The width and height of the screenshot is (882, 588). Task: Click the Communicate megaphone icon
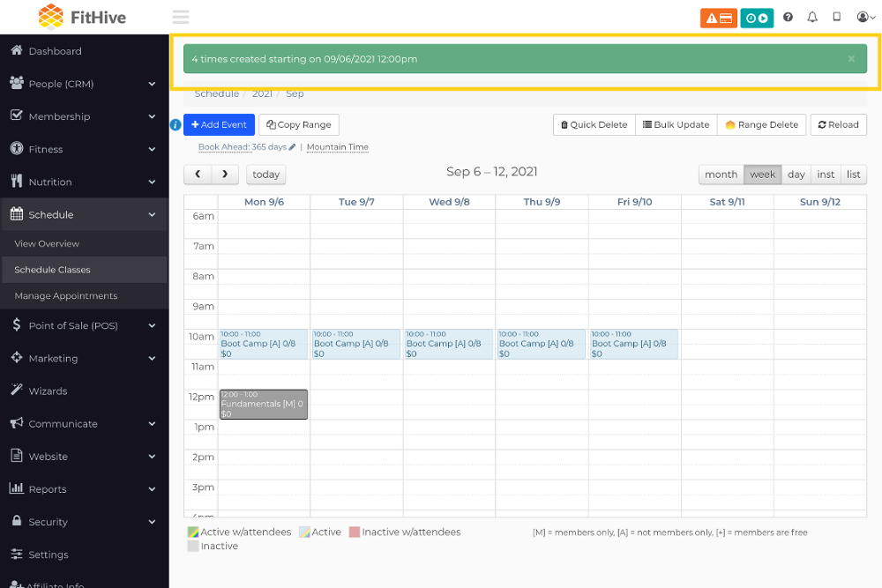[x=16, y=423]
